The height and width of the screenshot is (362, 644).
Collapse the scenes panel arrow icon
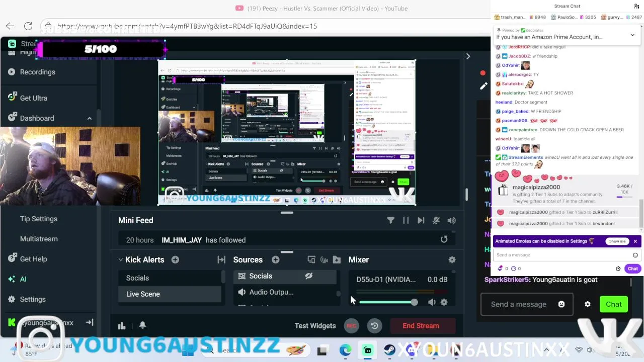[x=221, y=259]
